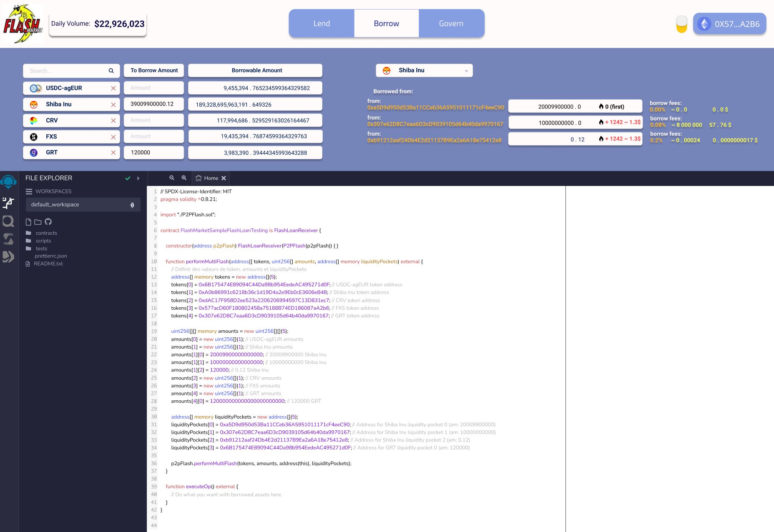The image size is (774, 532).
Task: Open the file search sidebar icon
Action: click(8, 221)
